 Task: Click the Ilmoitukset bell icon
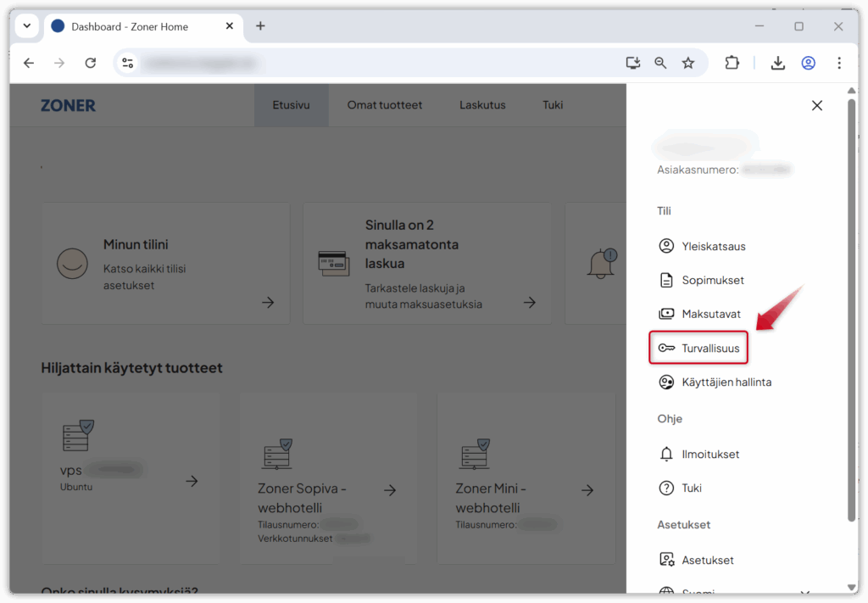[x=666, y=455]
